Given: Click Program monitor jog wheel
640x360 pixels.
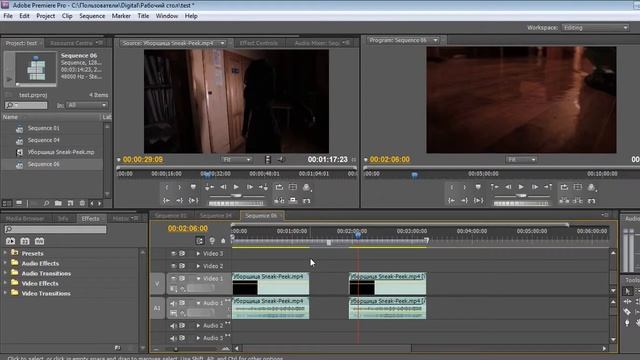Looking at the screenshot, I should pos(521,203).
